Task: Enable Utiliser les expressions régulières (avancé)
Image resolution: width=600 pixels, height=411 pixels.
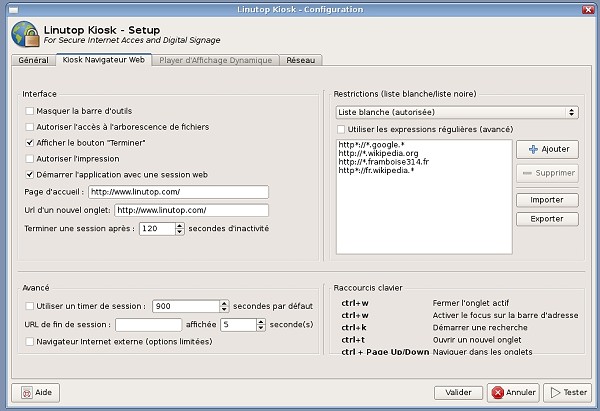Action: (x=341, y=129)
